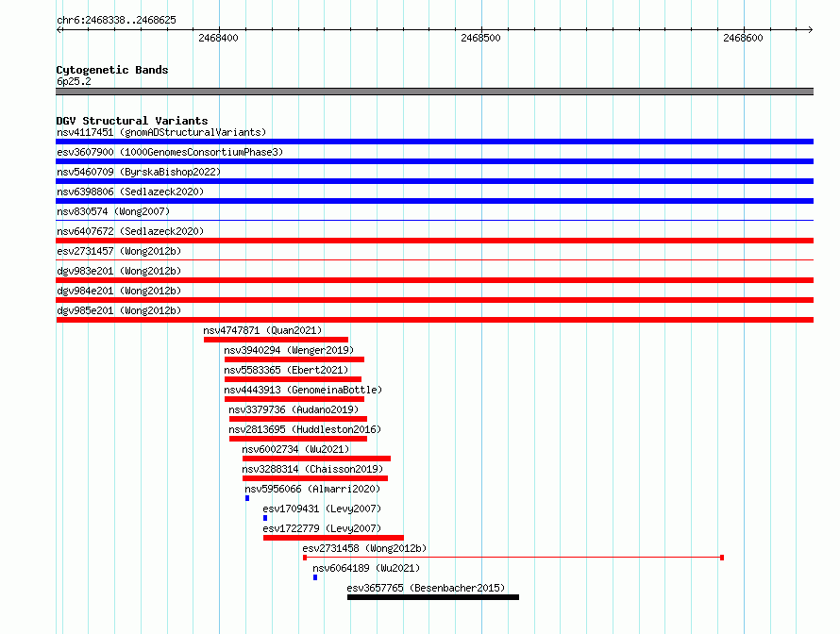Click the nsv4443913 GenomeinaBottle label

[x=303, y=390]
